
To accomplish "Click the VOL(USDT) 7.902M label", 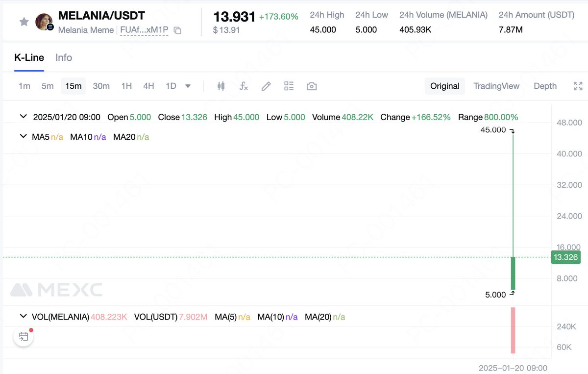I will pos(171,317).
